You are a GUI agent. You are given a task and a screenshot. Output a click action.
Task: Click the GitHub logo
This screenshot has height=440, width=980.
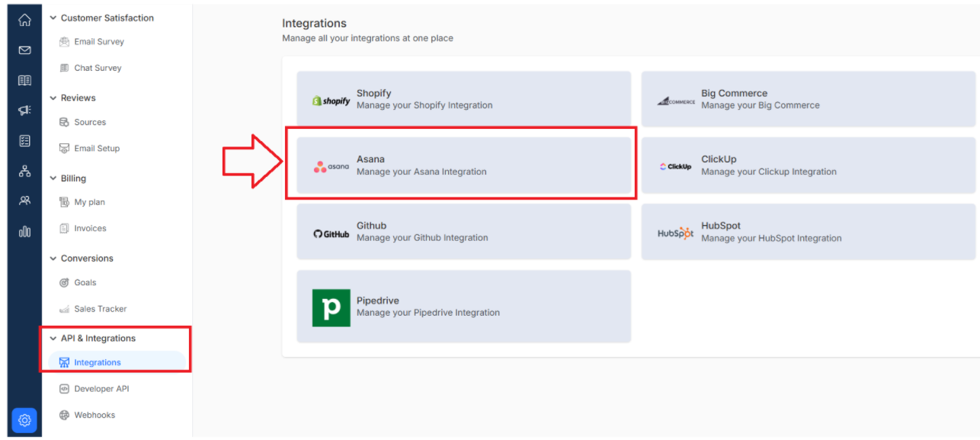331,233
